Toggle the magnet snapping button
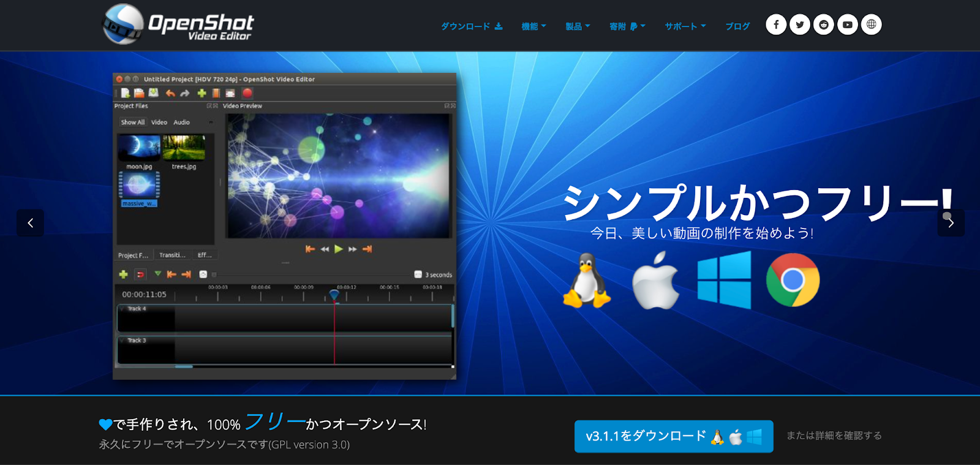The height and width of the screenshot is (465, 980). 141,274
